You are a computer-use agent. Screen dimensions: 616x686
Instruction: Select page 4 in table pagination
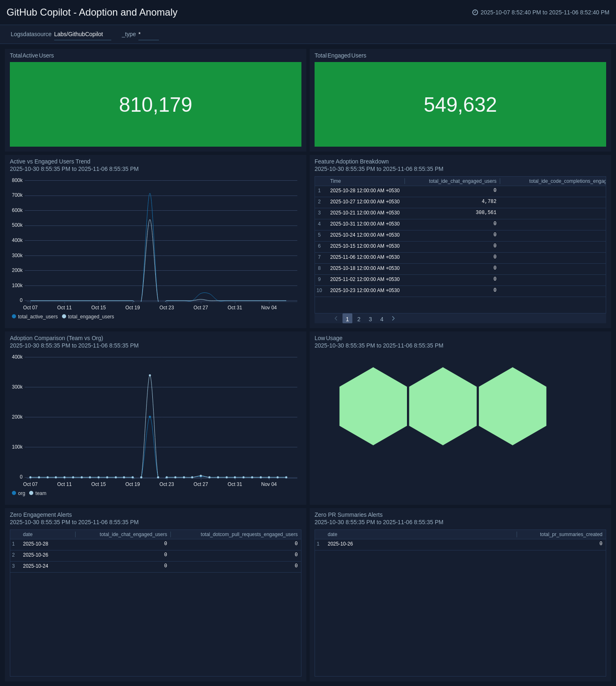(x=382, y=319)
